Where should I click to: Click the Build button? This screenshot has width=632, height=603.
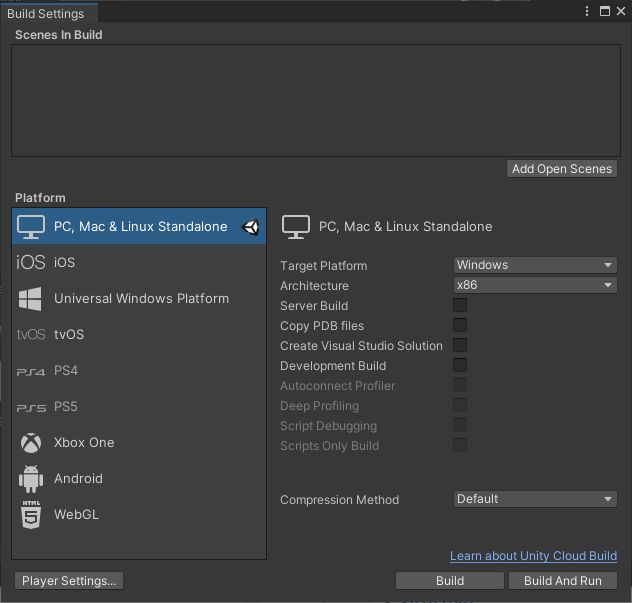(450, 581)
